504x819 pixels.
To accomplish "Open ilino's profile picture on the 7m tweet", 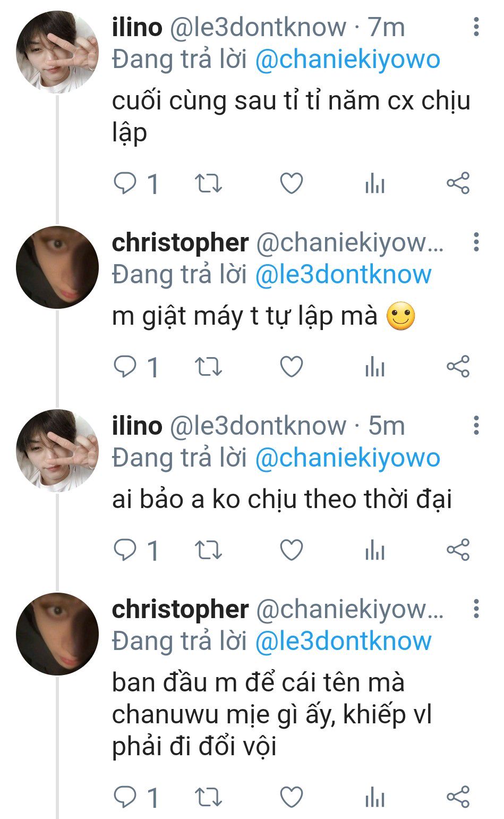I will click(x=57, y=52).
